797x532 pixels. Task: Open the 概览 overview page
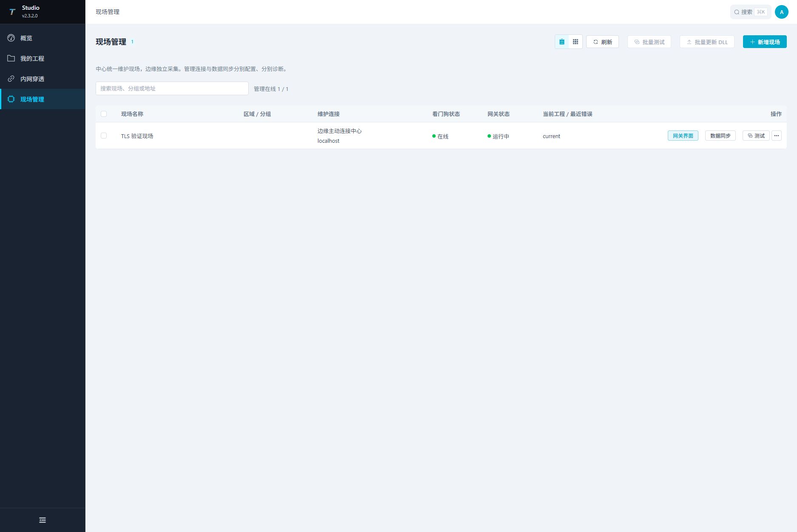[43, 38]
